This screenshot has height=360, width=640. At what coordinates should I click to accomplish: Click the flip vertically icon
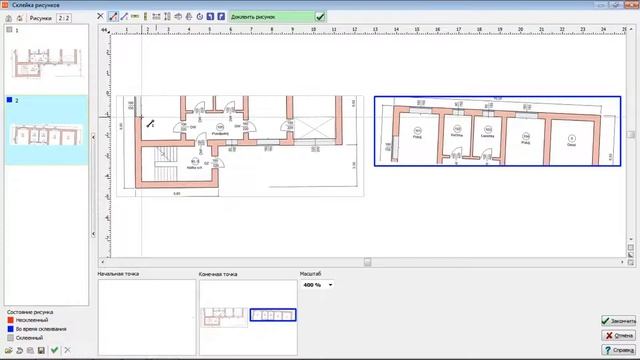click(x=189, y=17)
